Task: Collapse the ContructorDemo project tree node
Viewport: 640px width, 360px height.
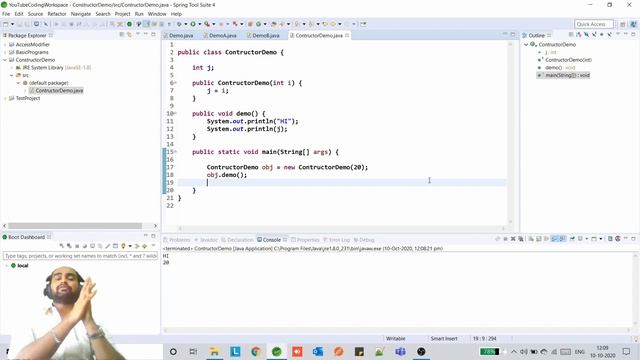Action: (x=5, y=60)
